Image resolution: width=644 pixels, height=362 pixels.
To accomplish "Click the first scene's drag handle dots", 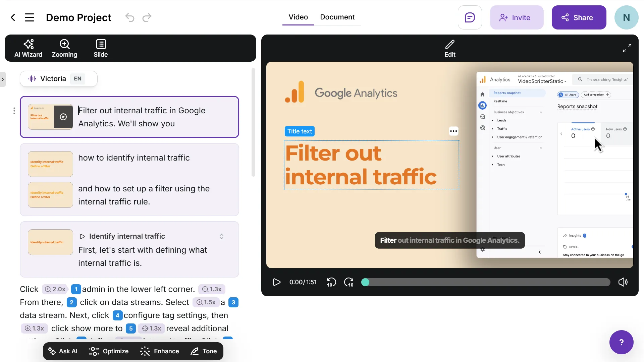I will [14, 111].
